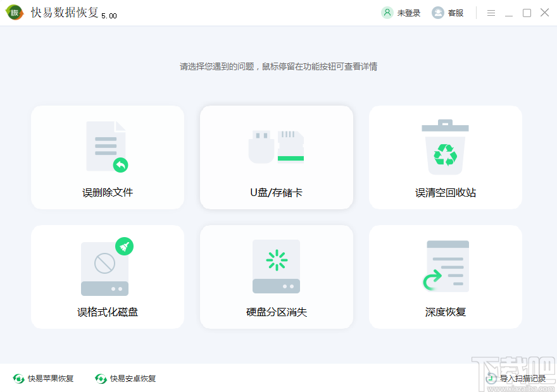The image size is (557, 392).
Task: Maximize the 快易数据恢复 window
Action: pyautogui.click(x=527, y=13)
